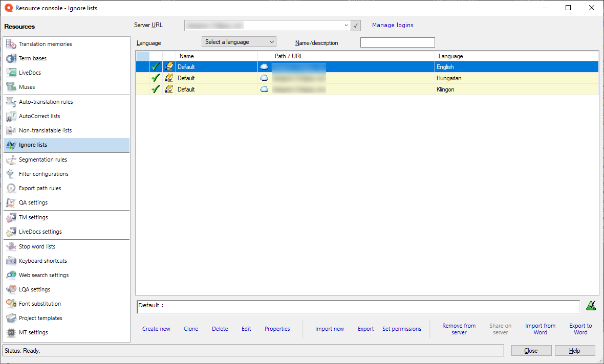
Task: Open Manage logins
Action: [393, 25]
